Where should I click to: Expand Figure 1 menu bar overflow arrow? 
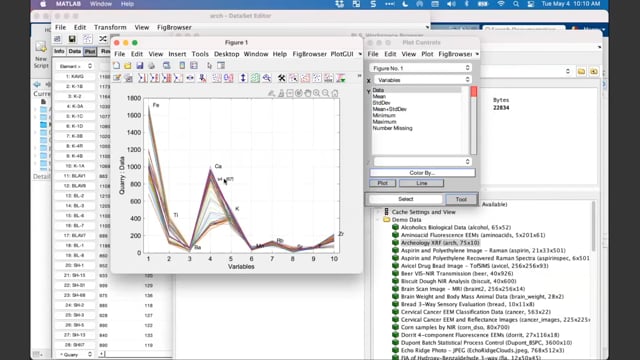[360, 54]
